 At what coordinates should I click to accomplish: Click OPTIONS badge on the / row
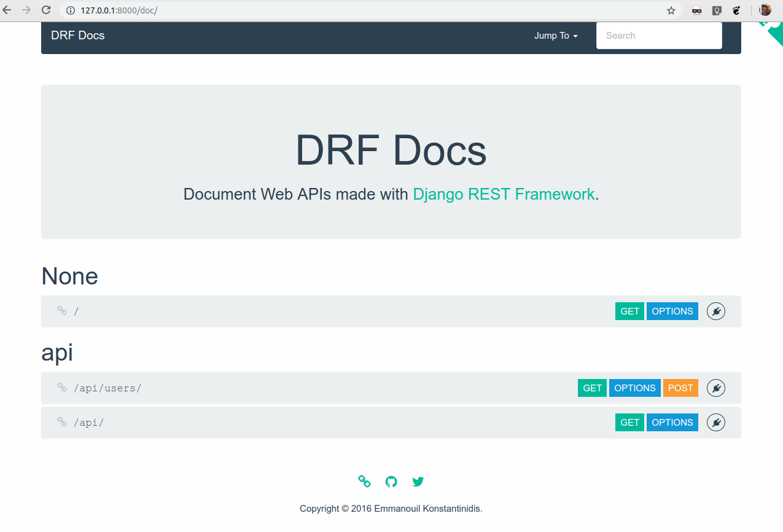tap(672, 311)
